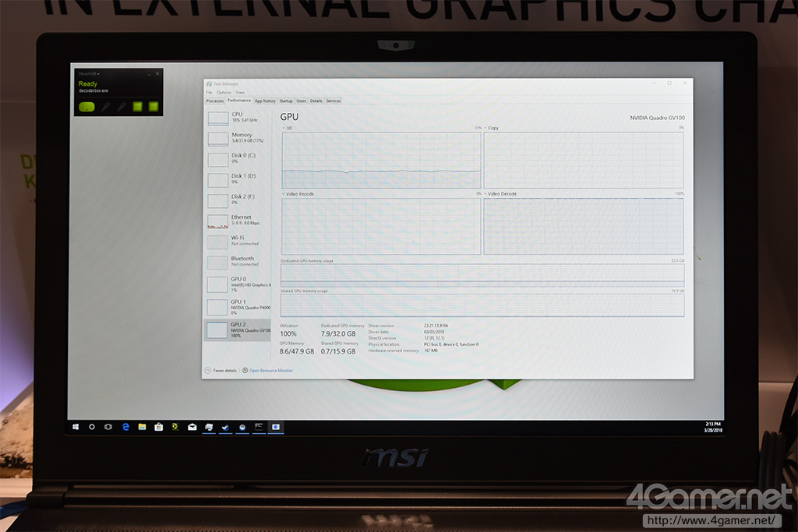The width and height of the screenshot is (798, 532).
Task: Select Ethernet in the performance sidebar
Action: tap(238, 220)
